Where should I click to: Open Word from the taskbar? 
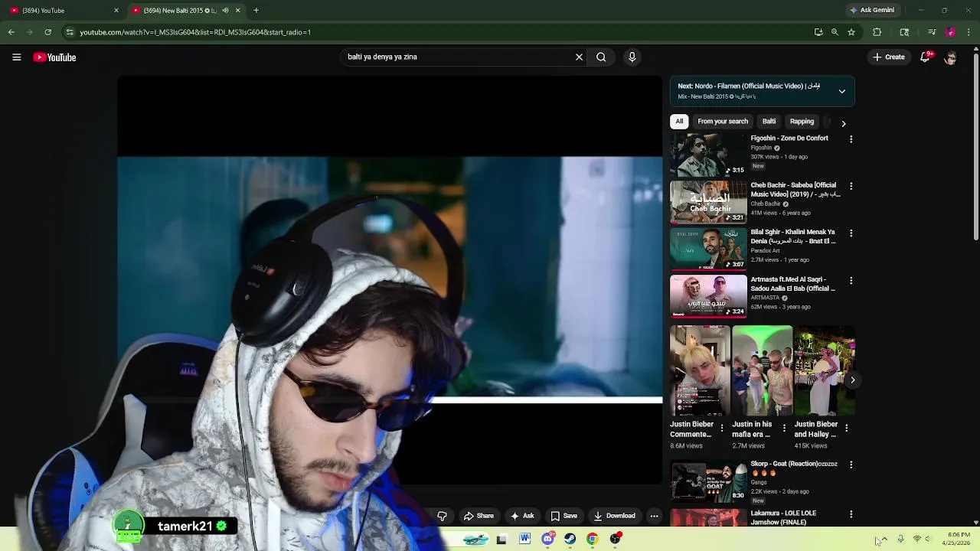click(x=524, y=539)
